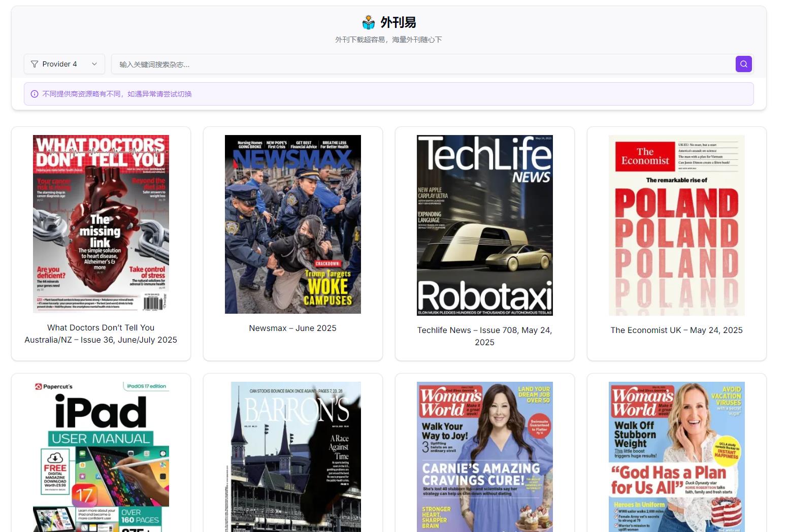The image size is (788, 532).
Task: Click The Economist UK – May 24 title
Action: click(x=676, y=330)
